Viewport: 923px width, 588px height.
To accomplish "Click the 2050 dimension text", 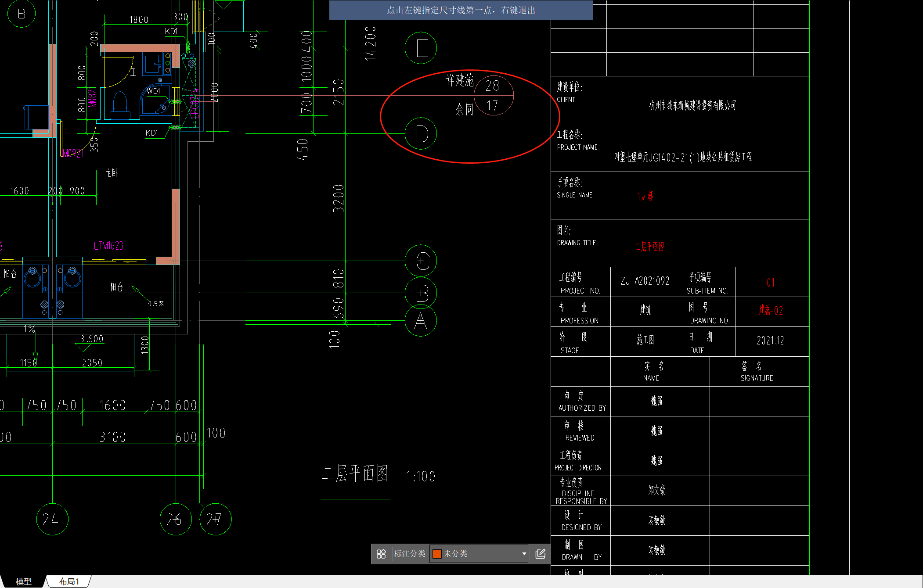I will (92, 363).
